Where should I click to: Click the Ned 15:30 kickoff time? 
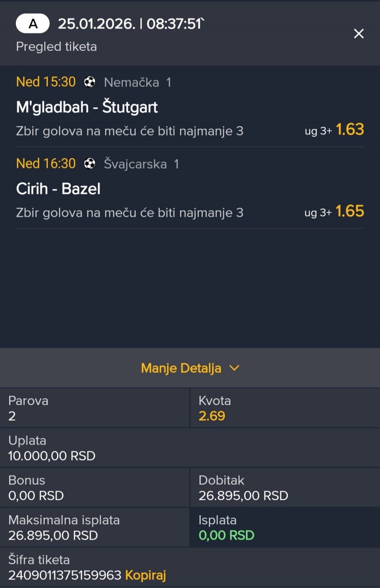[46, 82]
